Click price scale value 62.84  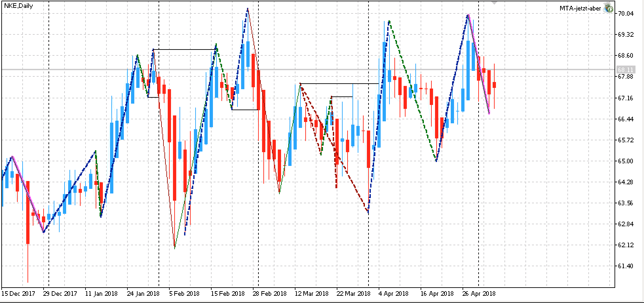click(x=626, y=224)
